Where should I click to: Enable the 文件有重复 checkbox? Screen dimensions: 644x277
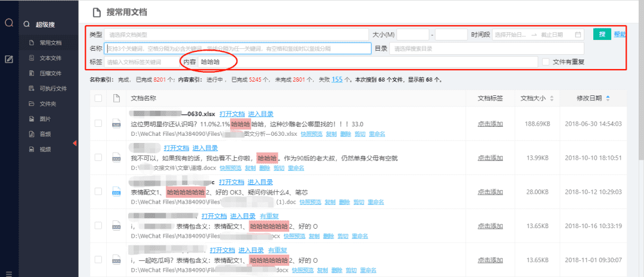click(x=546, y=63)
